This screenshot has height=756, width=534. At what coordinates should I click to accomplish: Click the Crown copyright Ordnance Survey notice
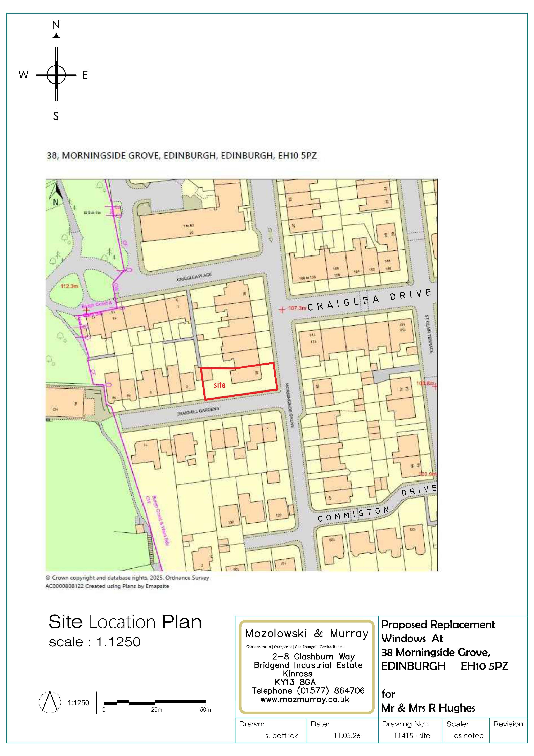click(127, 578)
